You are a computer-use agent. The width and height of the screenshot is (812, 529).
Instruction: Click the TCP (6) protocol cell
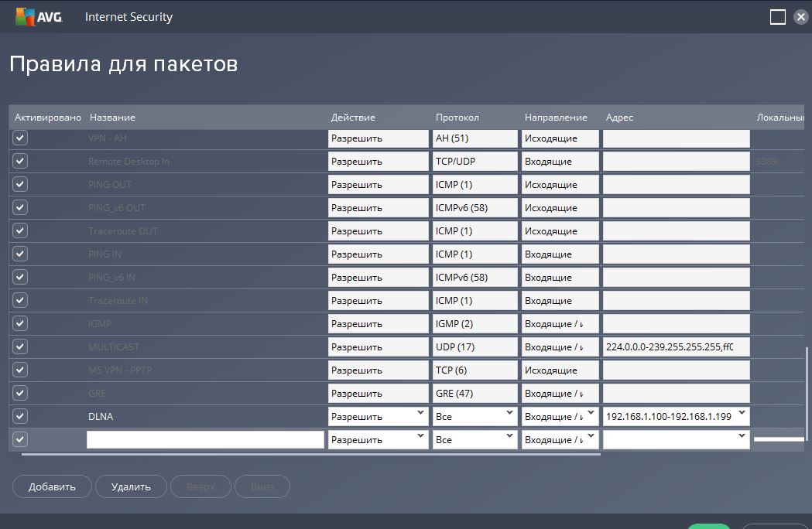pos(475,370)
